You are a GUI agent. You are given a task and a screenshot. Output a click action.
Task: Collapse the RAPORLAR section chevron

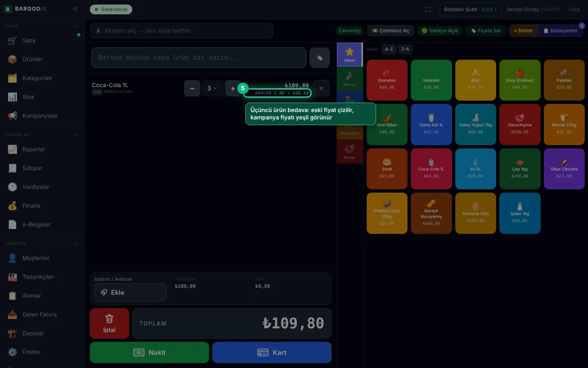pos(77,135)
